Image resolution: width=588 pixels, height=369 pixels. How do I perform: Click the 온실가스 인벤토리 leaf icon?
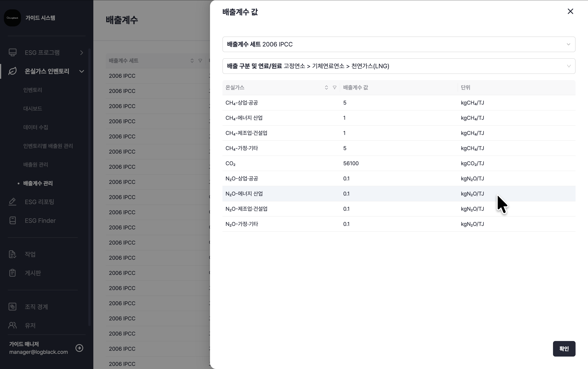point(12,71)
